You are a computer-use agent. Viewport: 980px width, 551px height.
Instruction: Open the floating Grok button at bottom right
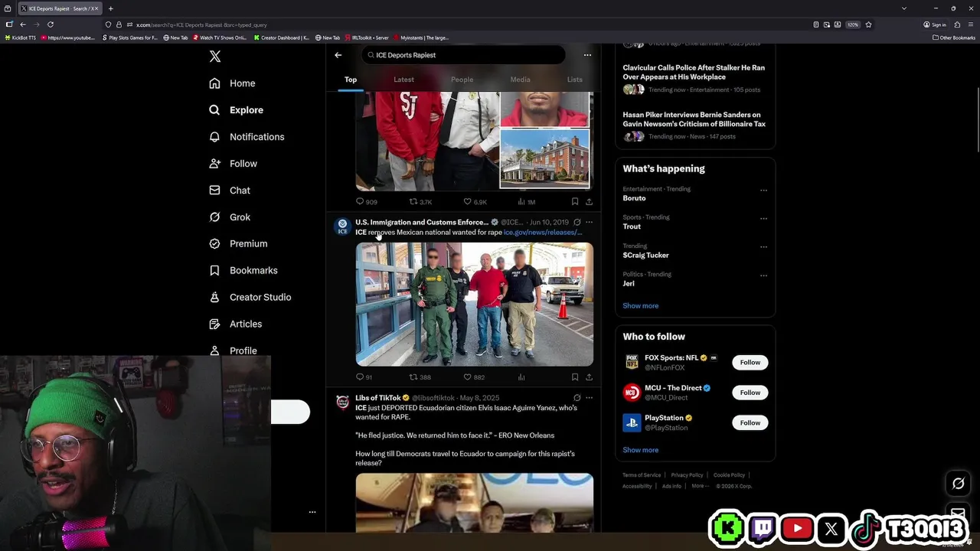(x=958, y=484)
